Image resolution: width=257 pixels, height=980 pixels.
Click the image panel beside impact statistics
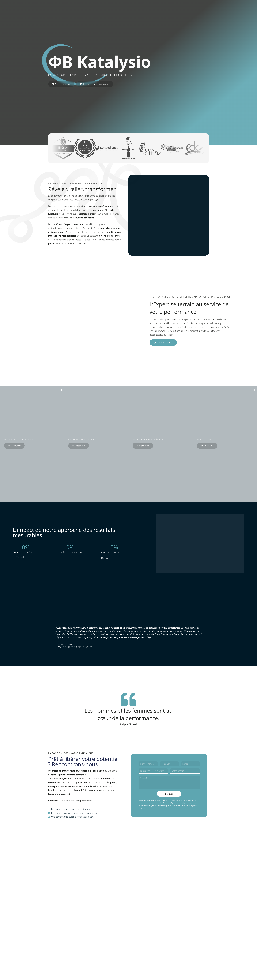pos(200,544)
